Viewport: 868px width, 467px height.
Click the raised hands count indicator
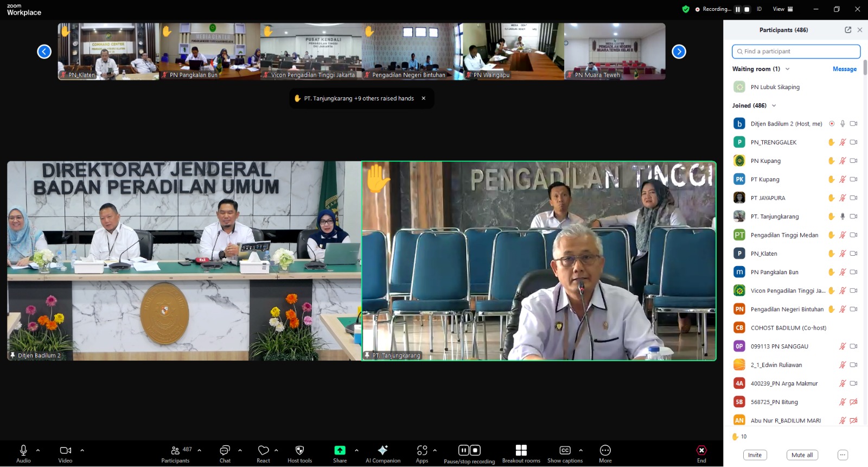click(739, 437)
